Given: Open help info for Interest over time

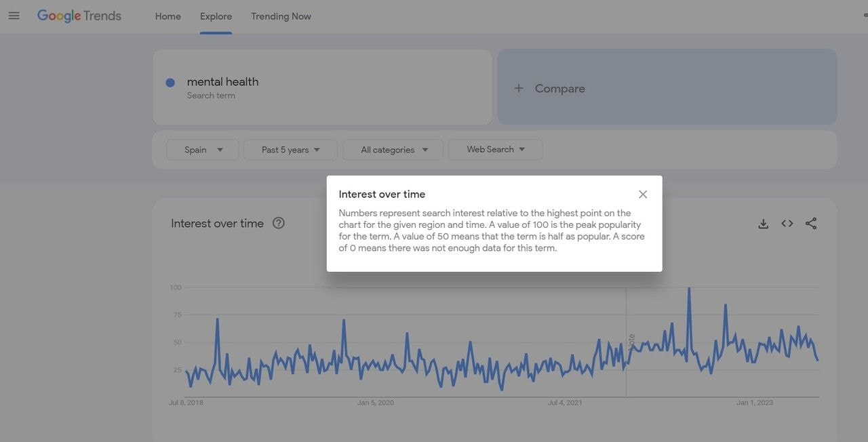Looking at the screenshot, I should pos(278,222).
